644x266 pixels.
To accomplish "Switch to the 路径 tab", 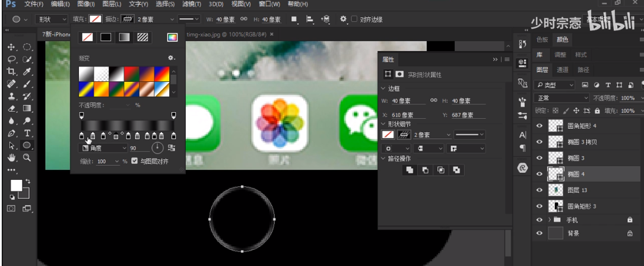I will [583, 70].
